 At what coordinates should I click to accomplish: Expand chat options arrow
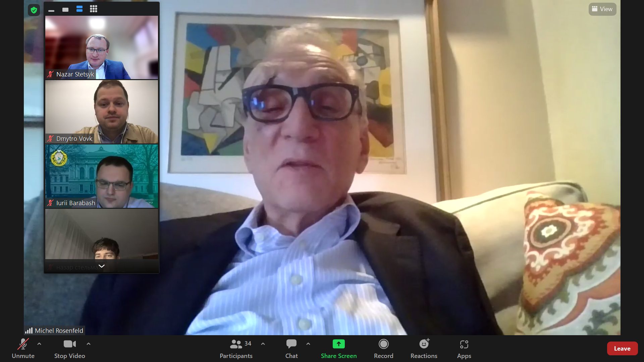point(308,344)
